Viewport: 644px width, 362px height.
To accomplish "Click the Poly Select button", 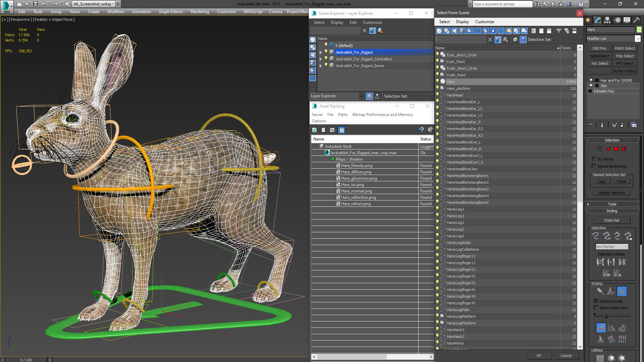I will 625,56.
